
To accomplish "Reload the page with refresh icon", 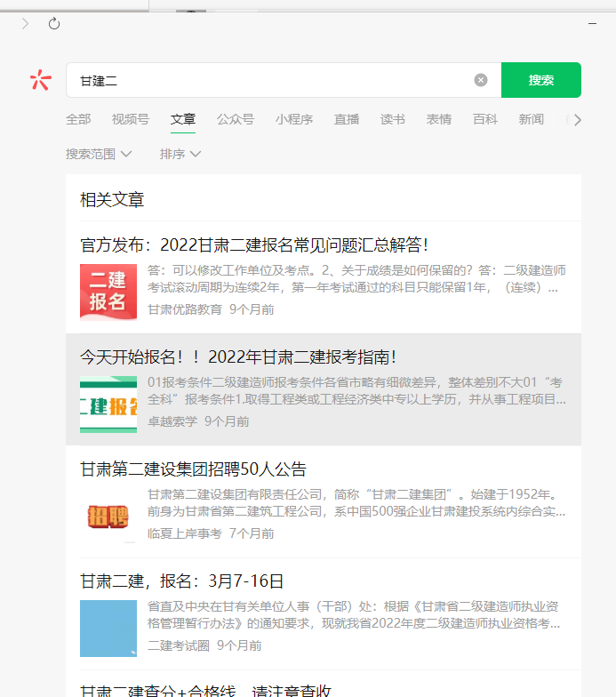I will [54, 23].
